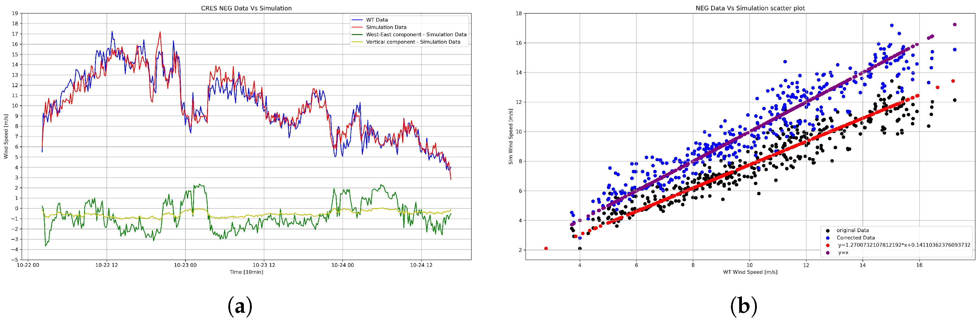Select the "10-23 12" time tick label

[x=264, y=265]
